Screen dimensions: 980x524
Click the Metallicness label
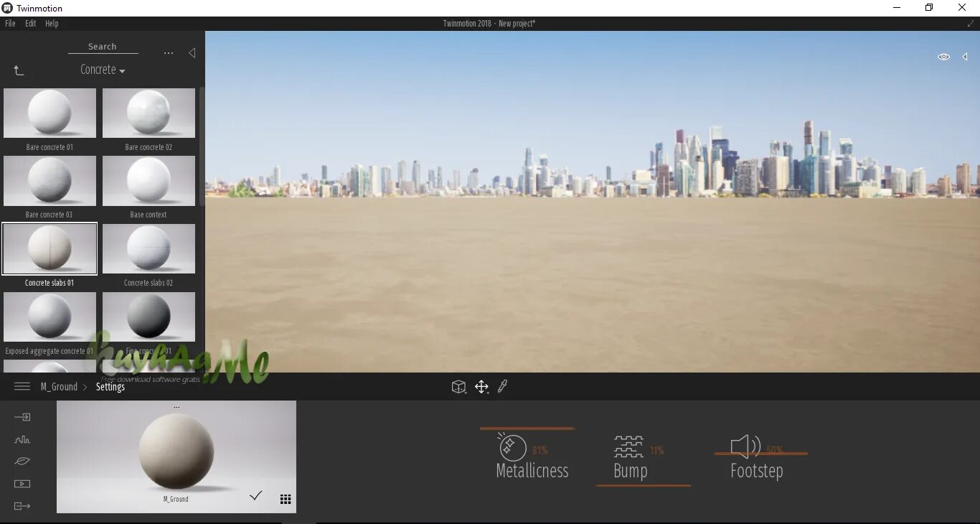[x=532, y=471]
